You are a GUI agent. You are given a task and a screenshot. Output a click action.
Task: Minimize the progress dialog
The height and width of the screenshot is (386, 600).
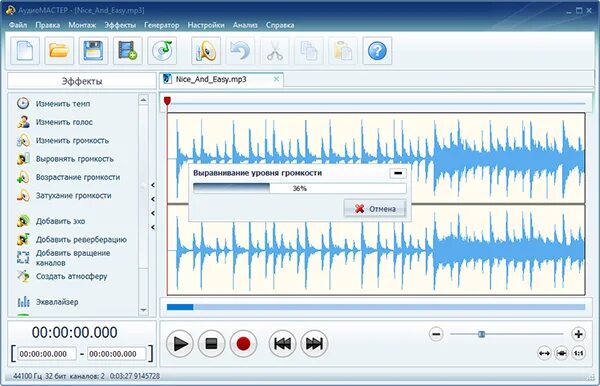click(398, 173)
